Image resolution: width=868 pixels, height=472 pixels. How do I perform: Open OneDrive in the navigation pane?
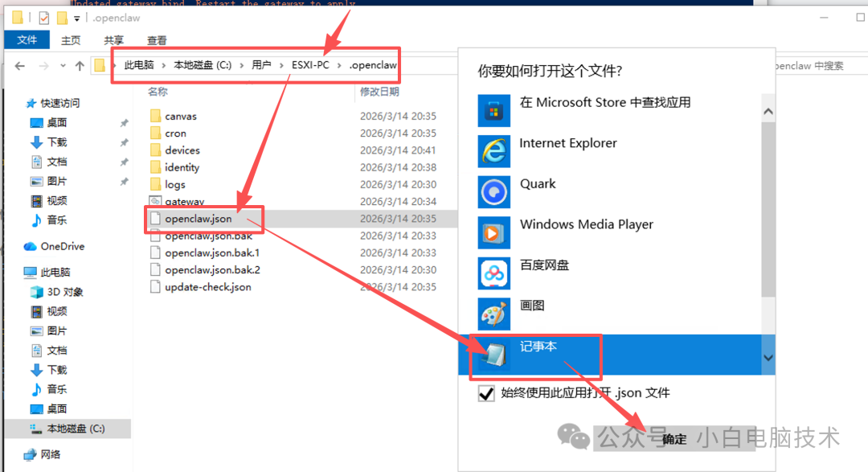[x=55, y=247]
